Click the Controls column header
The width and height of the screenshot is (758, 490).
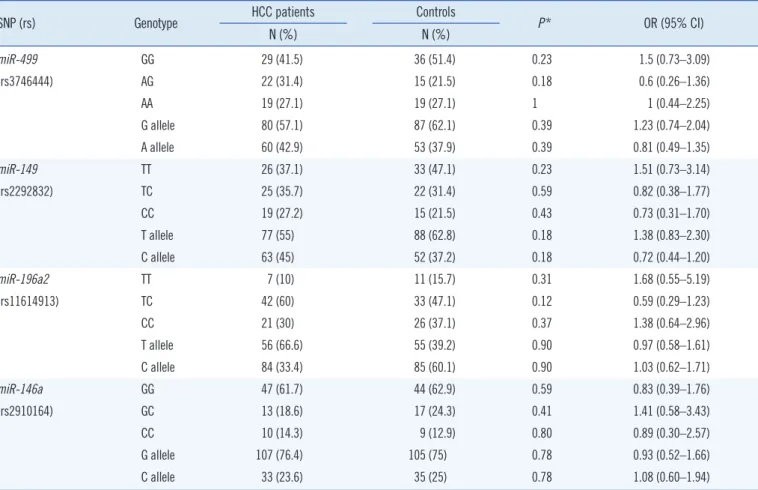pos(436,12)
